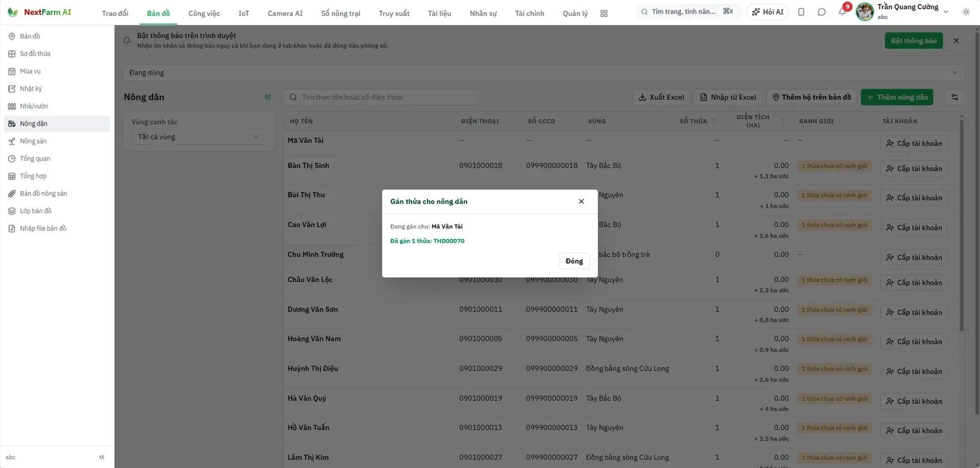The height and width of the screenshot is (468, 980).
Task: Select Lớp bản đồ in the sidebar
Action: (x=57, y=211)
